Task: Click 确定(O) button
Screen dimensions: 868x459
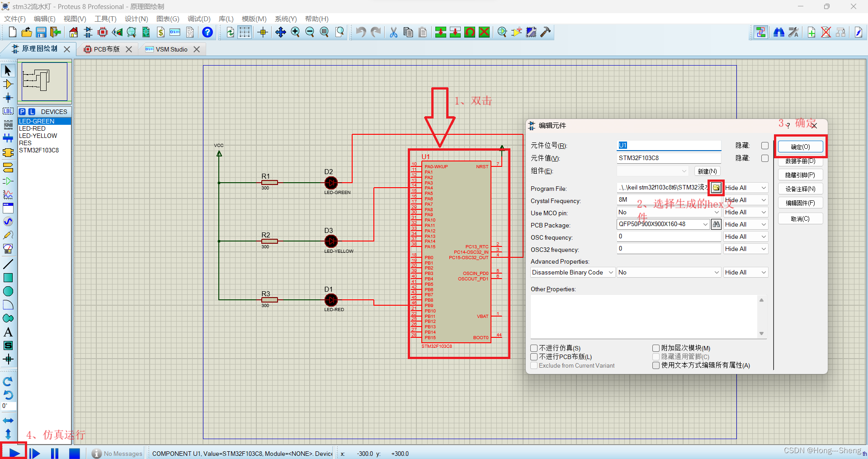Action: 800,147
